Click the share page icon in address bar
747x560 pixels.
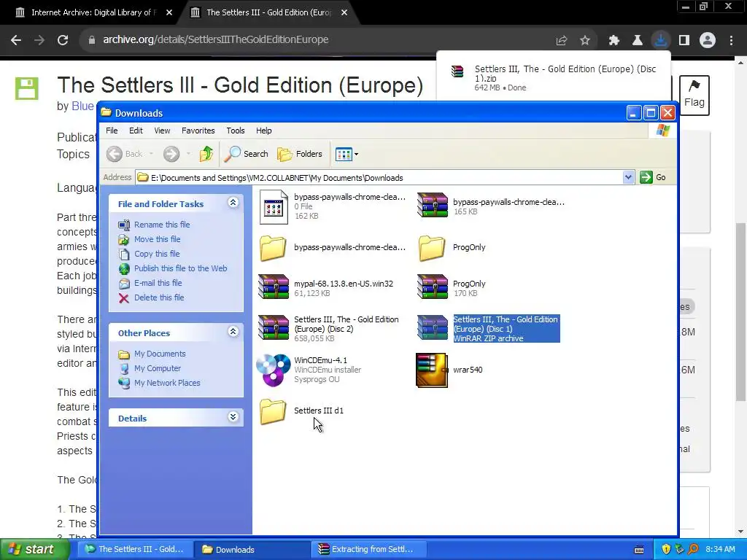[x=562, y=41]
